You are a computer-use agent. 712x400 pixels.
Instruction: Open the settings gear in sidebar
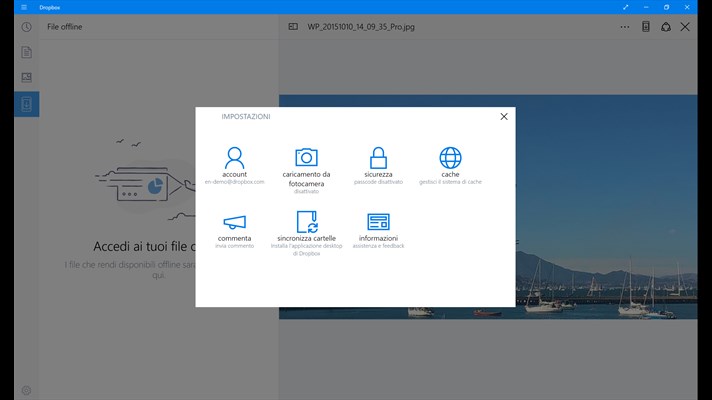click(x=26, y=390)
